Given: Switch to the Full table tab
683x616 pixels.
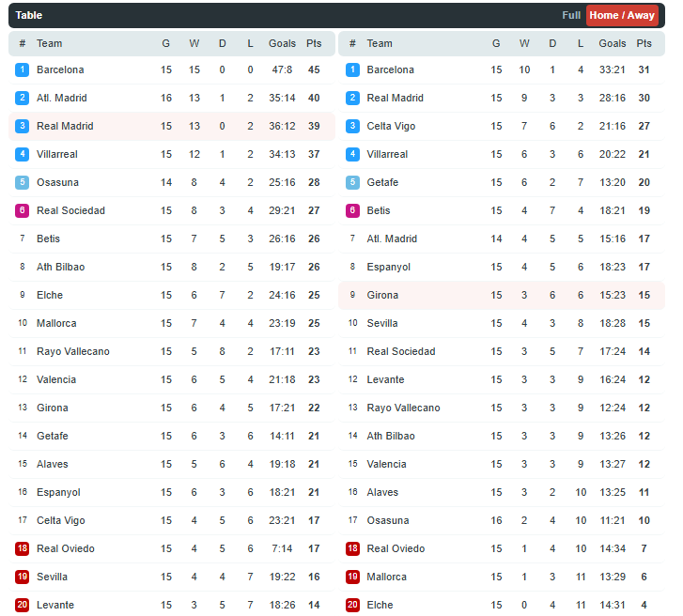Looking at the screenshot, I should point(570,15).
